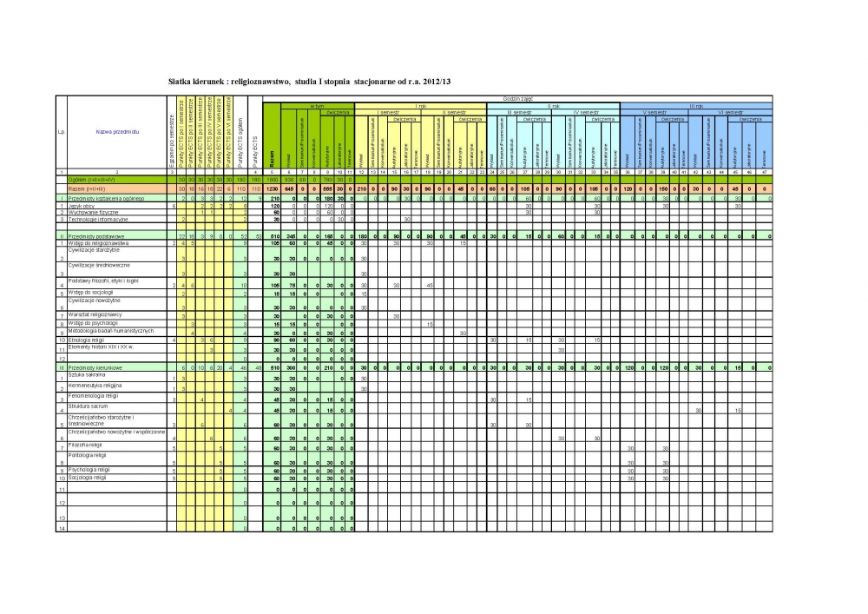Click the blue 'III rok' header
Image resolution: width=868 pixels, height=614 pixels.
[x=696, y=106]
